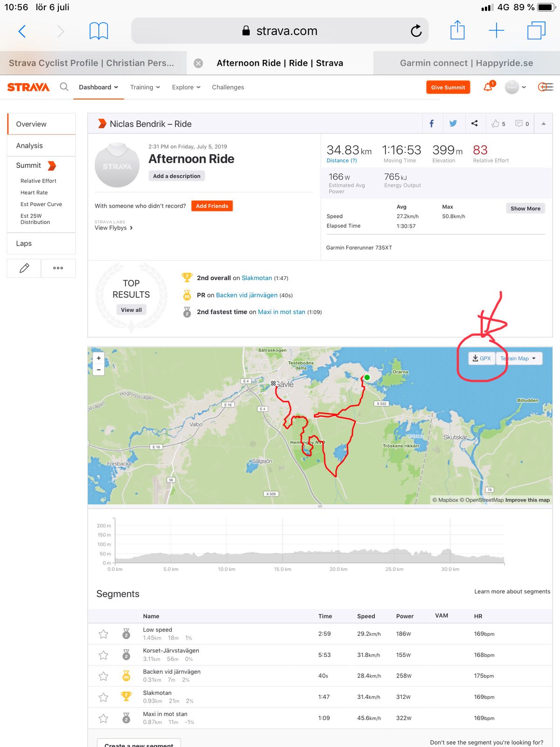Viewport: 560px width, 747px height.
Task: Select Overview in sidebar
Action: pyautogui.click(x=42, y=124)
